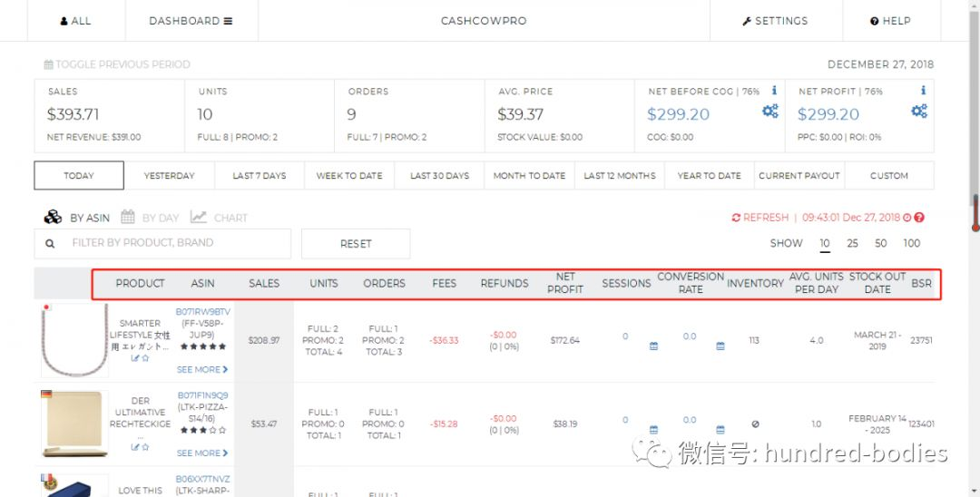980x497 pixels.
Task: Select the CURRENT PAYOUT tab
Action: (799, 175)
